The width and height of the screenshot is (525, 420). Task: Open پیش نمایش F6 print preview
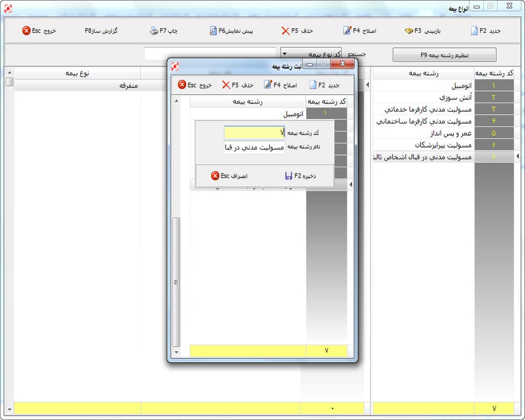[213, 31]
